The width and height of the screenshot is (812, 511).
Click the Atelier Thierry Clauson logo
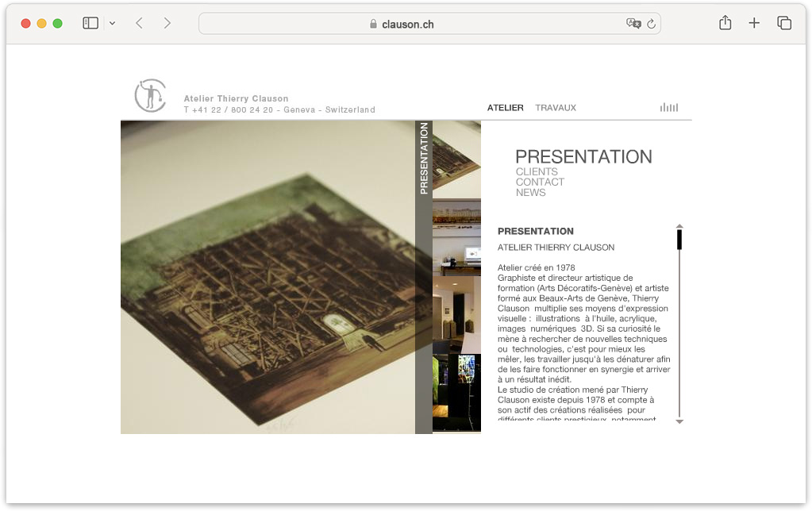tap(150, 96)
